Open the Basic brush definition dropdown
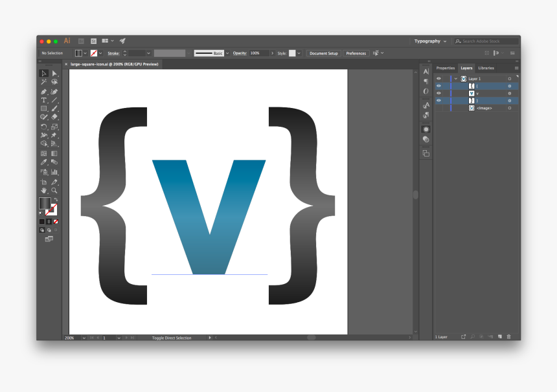 point(227,53)
